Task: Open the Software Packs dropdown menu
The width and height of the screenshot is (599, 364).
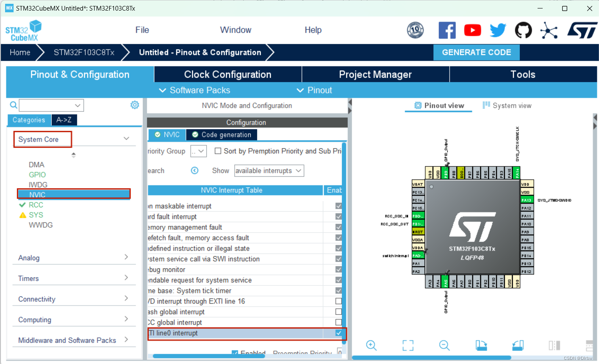Action: click(194, 90)
